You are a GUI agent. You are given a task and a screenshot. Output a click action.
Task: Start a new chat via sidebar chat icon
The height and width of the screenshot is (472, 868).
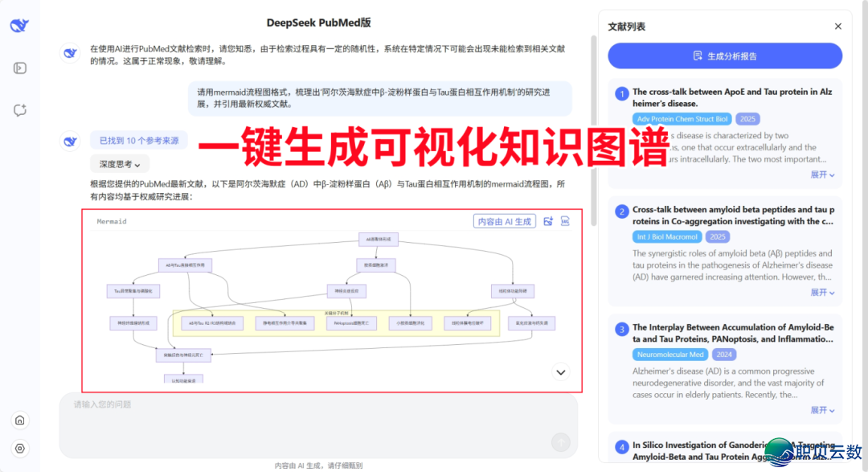[19, 109]
